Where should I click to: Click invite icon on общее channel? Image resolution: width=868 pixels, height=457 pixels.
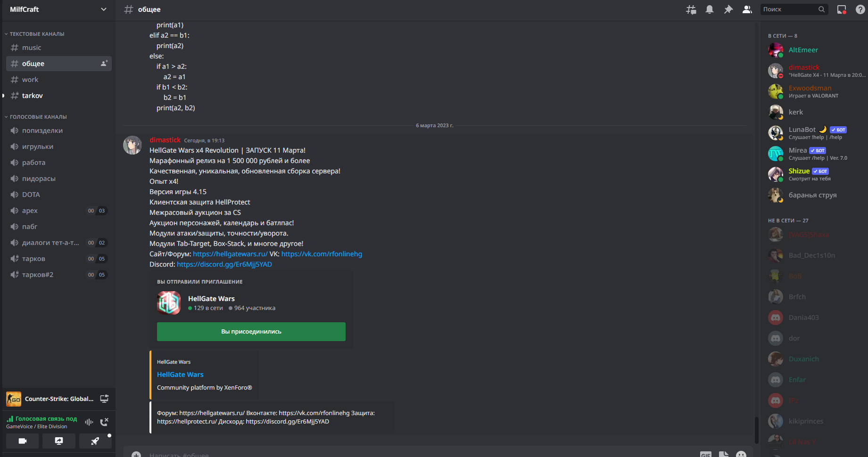tap(104, 64)
